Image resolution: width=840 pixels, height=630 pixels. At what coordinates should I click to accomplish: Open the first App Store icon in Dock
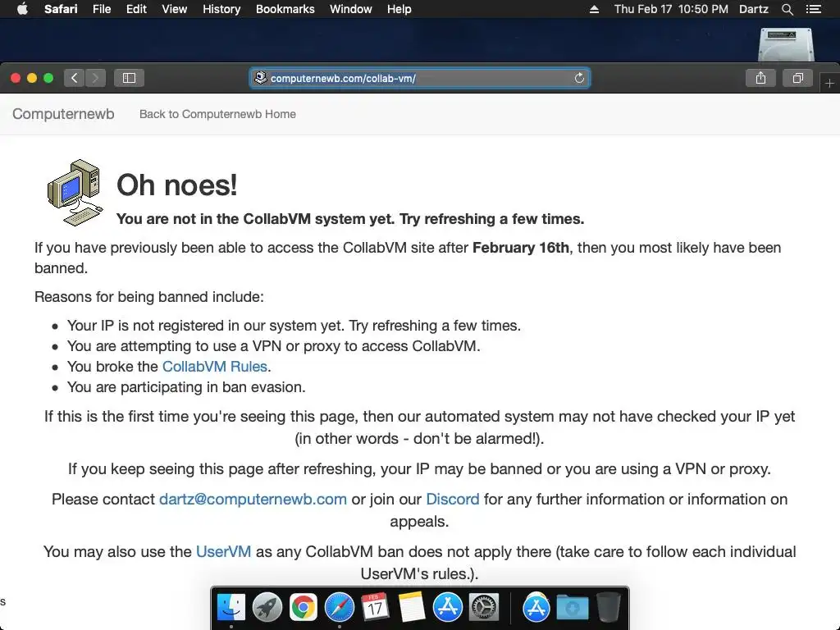click(447, 608)
